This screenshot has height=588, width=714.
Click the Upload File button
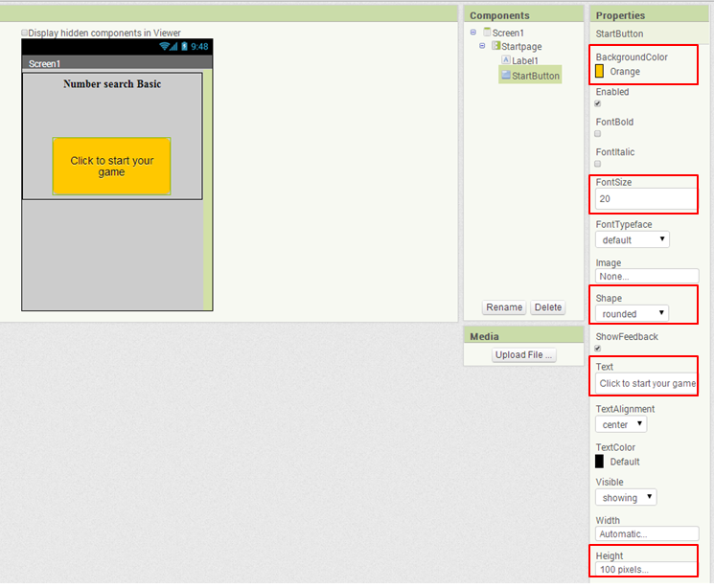(x=523, y=355)
